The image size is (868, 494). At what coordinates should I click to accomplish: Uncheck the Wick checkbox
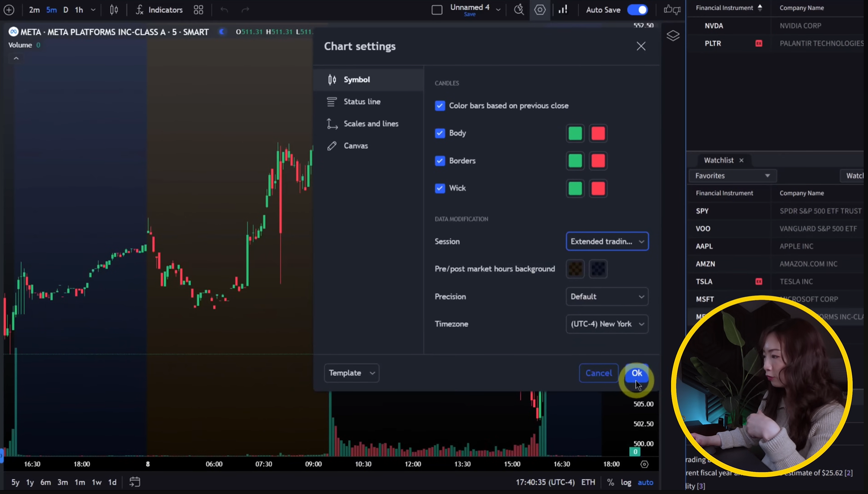click(x=440, y=188)
